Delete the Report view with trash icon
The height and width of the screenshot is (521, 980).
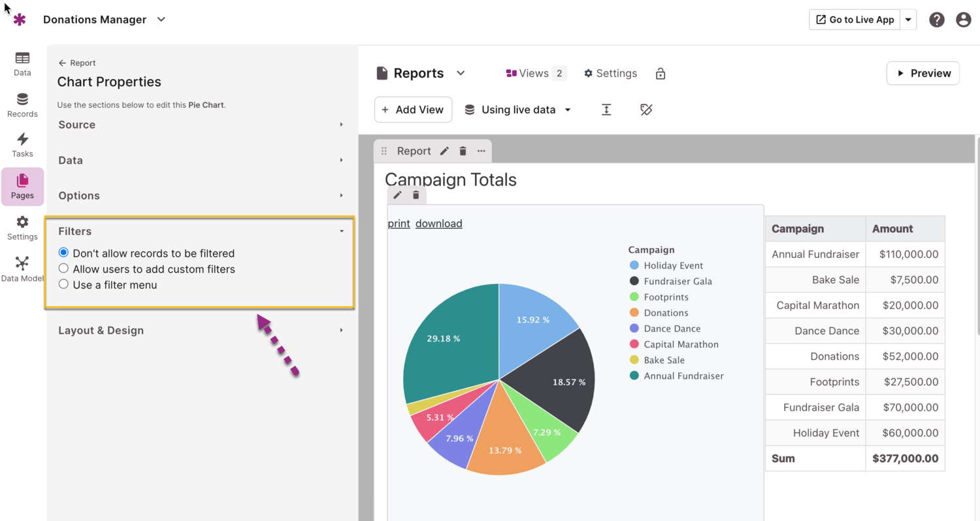point(463,151)
